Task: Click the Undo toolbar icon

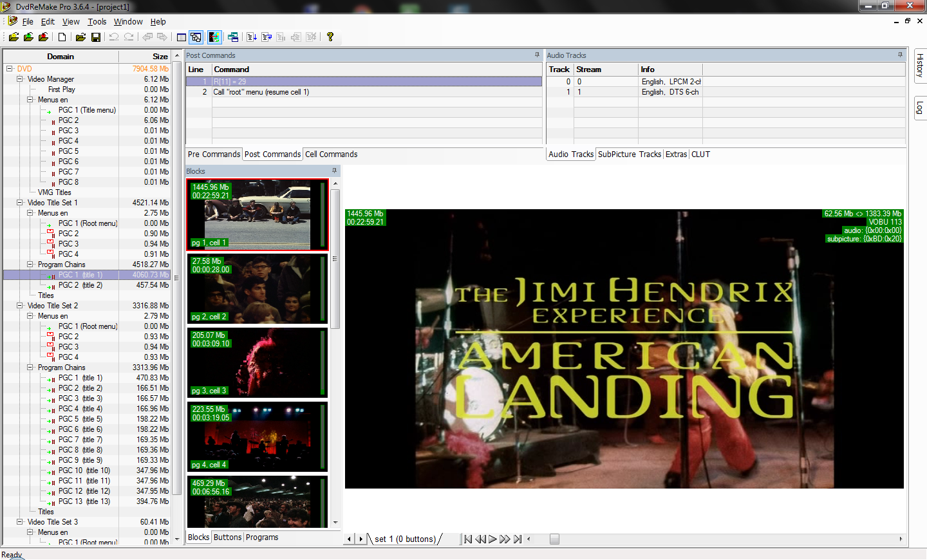Action: coord(114,37)
